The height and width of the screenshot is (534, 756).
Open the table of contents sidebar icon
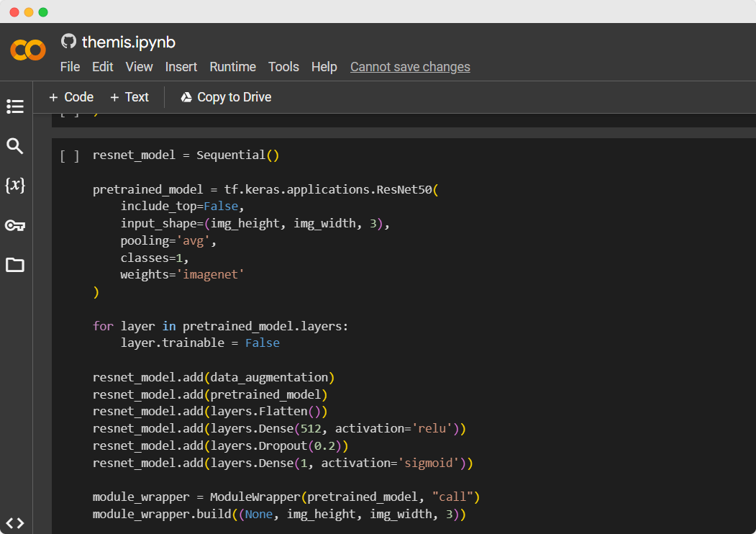15,107
